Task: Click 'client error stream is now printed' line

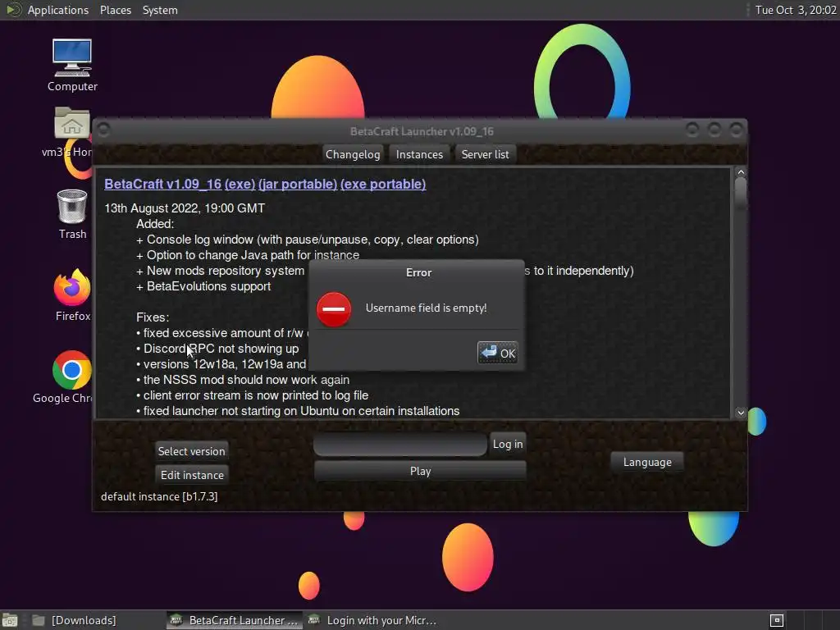Action: coord(253,395)
